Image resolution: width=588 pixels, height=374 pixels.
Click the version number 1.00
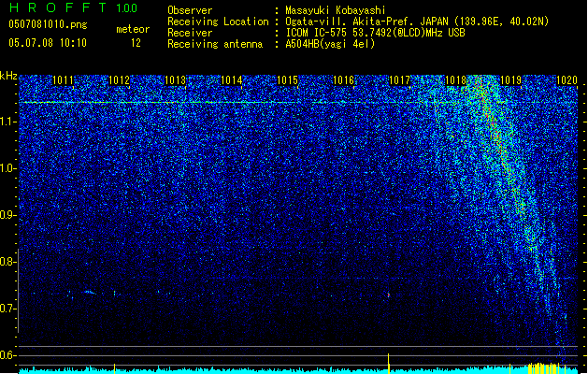click(x=127, y=8)
